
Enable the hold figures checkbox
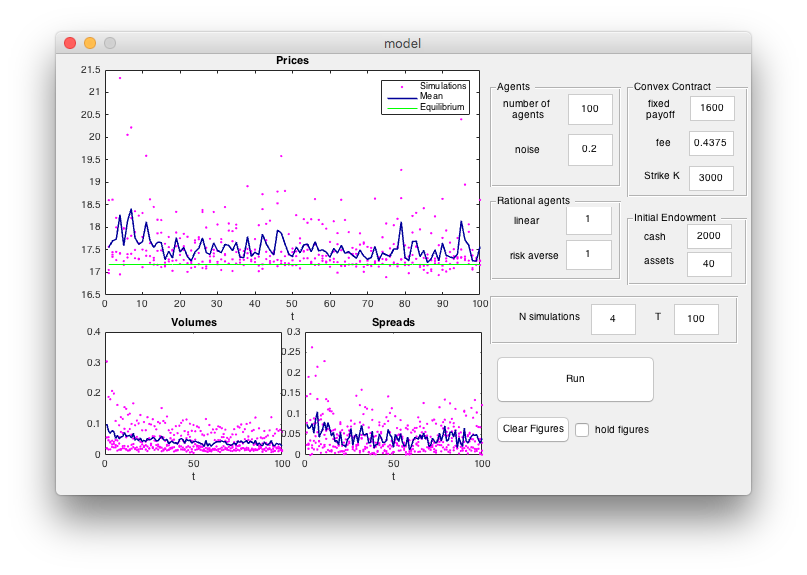pyautogui.click(x=582, y=429)
